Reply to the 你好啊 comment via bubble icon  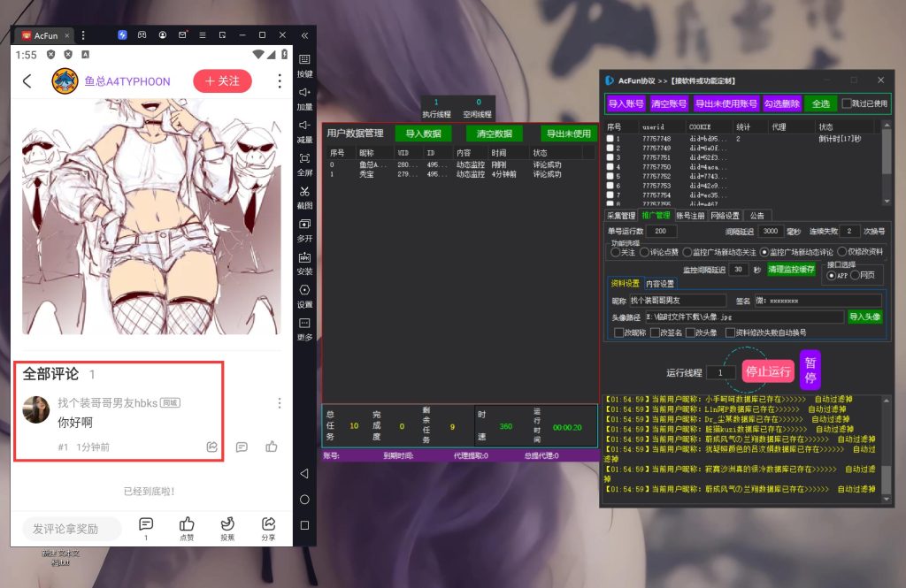tap(242, 447)
